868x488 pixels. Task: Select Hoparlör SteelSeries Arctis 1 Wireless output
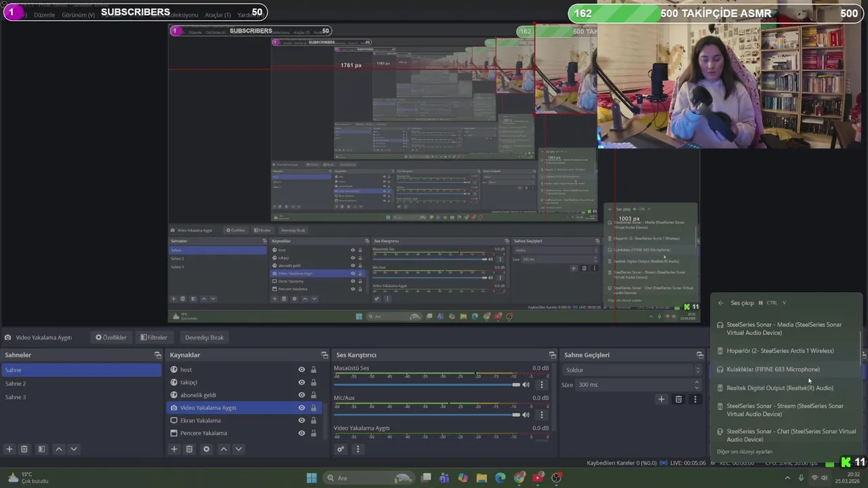(x=785, y=350)
